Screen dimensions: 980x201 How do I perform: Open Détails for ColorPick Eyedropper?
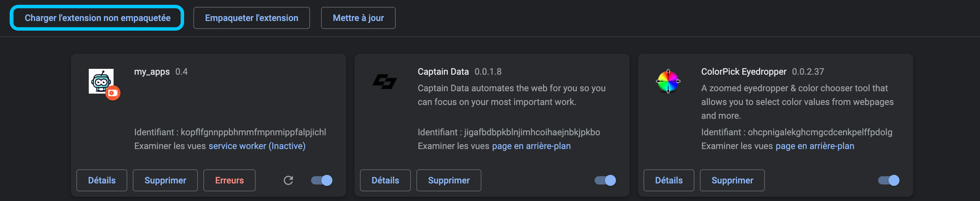coord(669,180)
